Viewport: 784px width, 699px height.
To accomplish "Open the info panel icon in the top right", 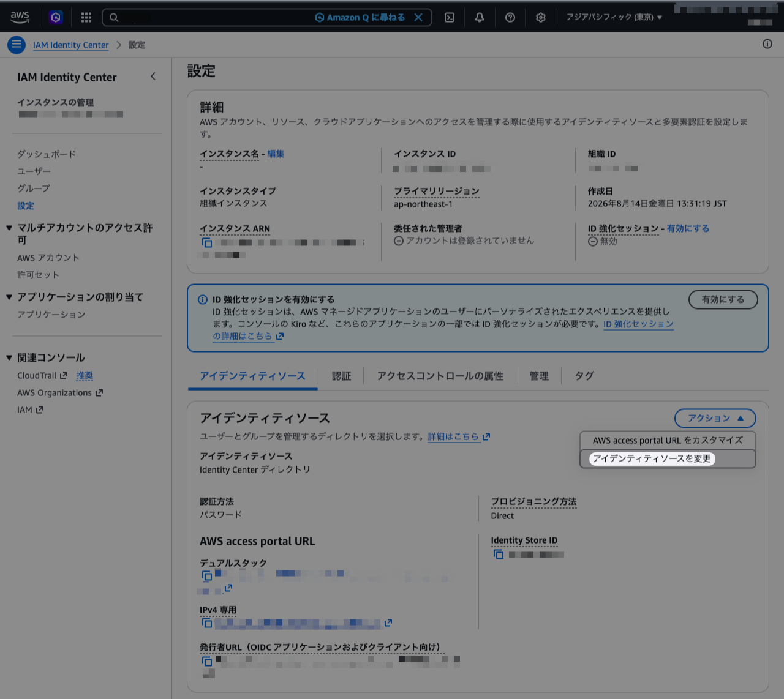I will pyautogui.click(x=767, y=44).
